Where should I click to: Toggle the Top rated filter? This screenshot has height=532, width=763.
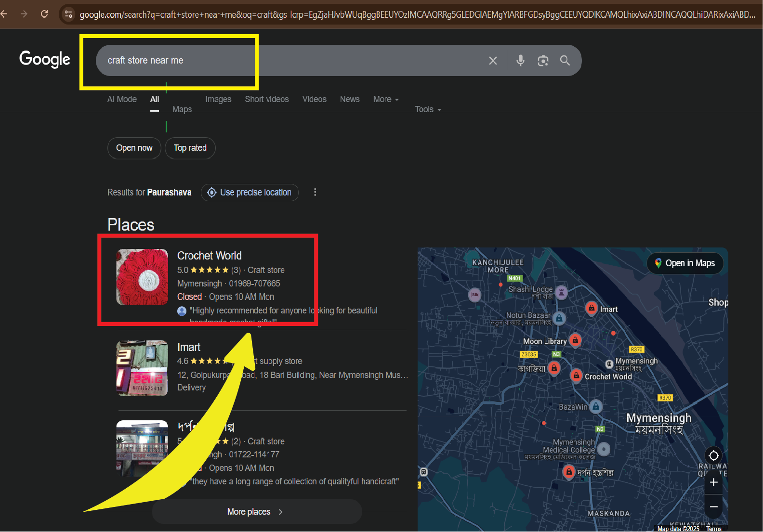(190, 148)
